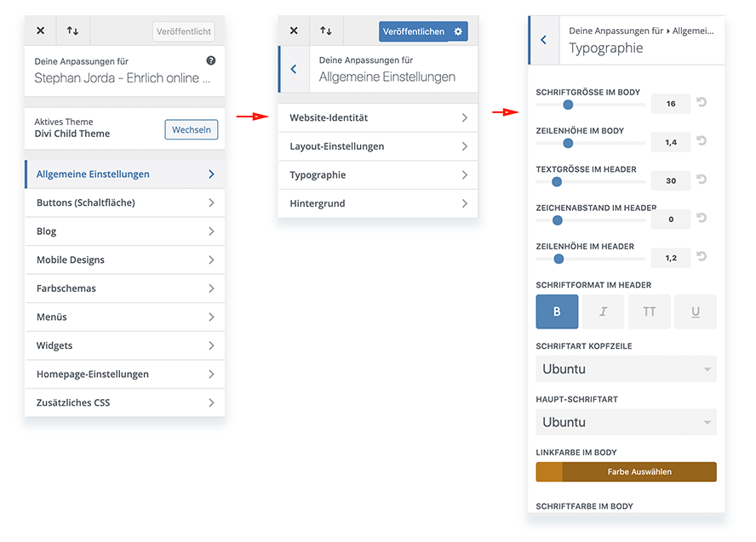Toggle italic header font style
The width and height of the screenshot is (756, 542).
coord(603,312)
